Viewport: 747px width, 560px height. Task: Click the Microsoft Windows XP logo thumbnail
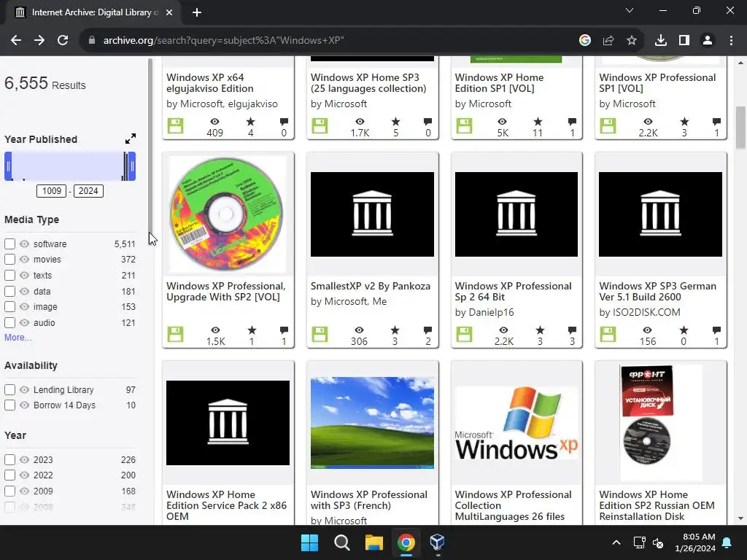click(x=516, y=423)
